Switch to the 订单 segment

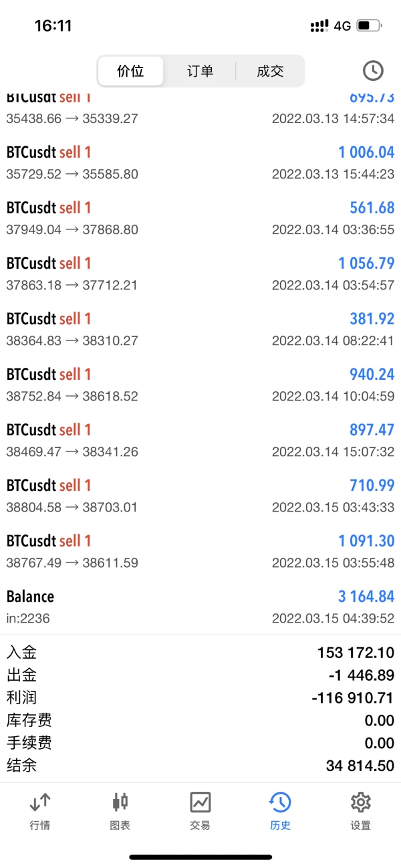pyautogui.click(x=200, y=72)
